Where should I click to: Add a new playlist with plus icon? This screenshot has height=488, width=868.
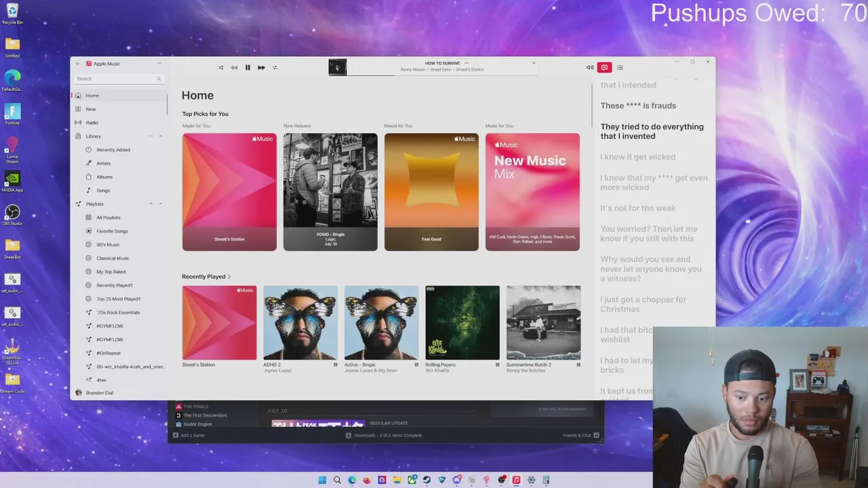(x=151, y=204)
